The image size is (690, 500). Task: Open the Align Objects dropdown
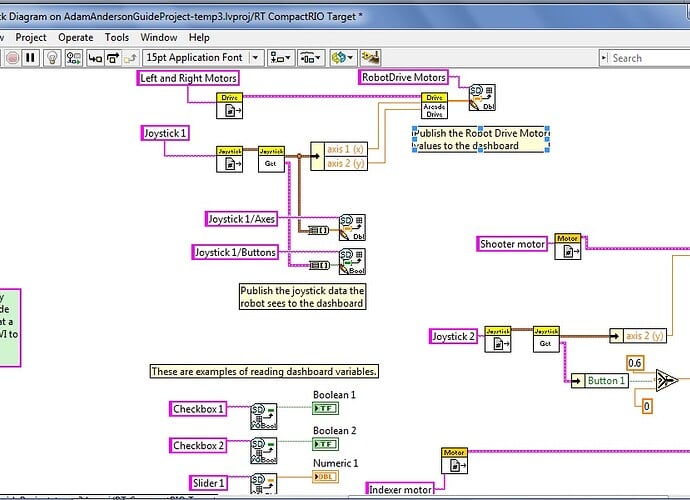click(x=280, y=58)
